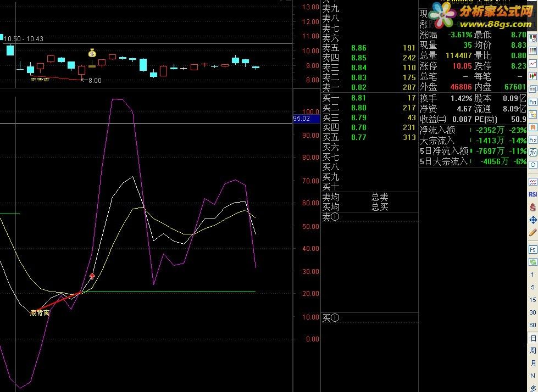Select the monthly 月 period
Image resolution: width=538 pixels, height=392 pixels.
pyautogui.click(x=533, y=363)
